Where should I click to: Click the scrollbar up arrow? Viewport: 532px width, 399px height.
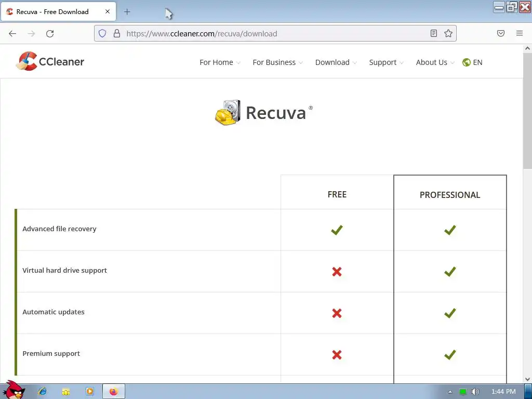tap(527, 48)
